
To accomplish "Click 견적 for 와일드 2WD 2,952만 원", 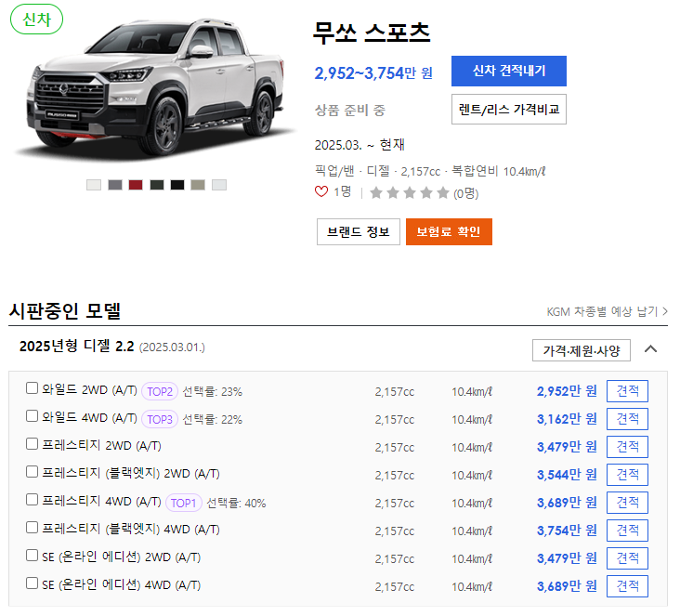I will 627,391.
